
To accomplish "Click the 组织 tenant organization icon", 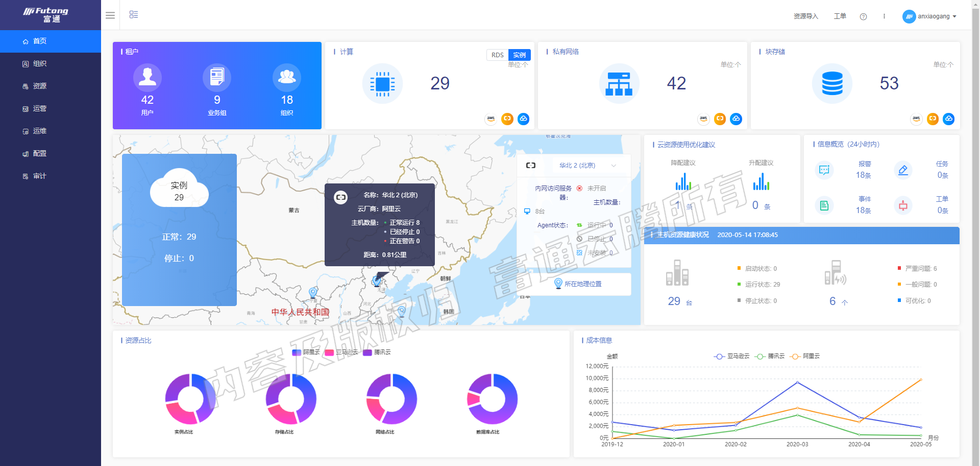I will pos(287,77).
